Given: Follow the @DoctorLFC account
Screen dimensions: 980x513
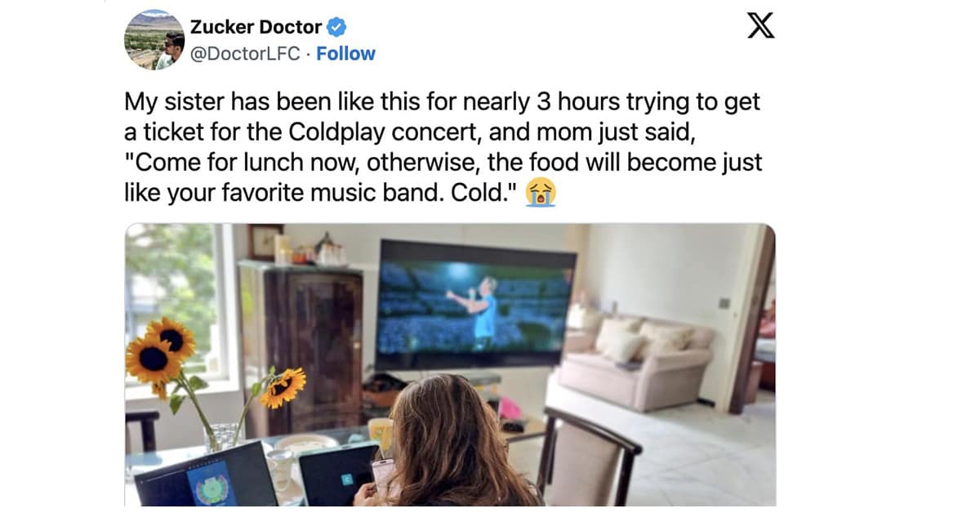Looking at the screenshot, I should (x=346, y=54).
